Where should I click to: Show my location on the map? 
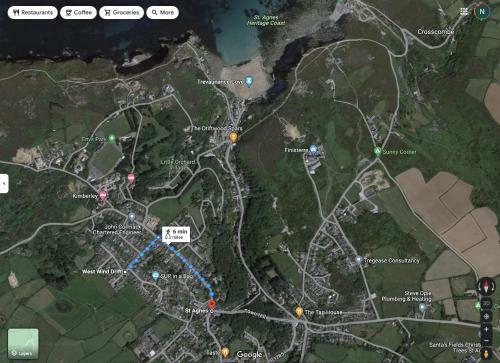pyautogui.click(x=486, y=316)
